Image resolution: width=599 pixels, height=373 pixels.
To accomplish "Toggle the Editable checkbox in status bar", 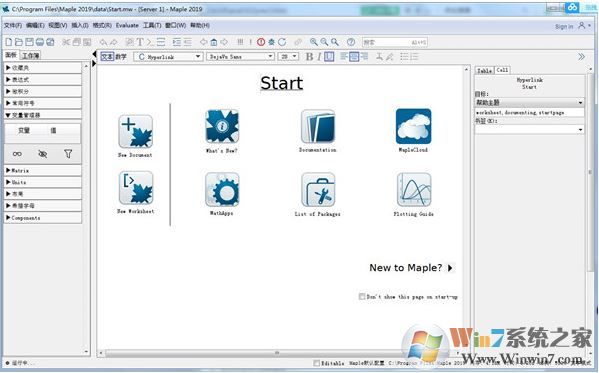I will click(x=316, y=363).
